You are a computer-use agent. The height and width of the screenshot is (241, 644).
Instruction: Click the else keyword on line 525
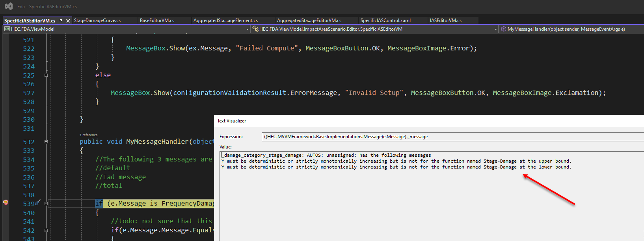[103, 75]
